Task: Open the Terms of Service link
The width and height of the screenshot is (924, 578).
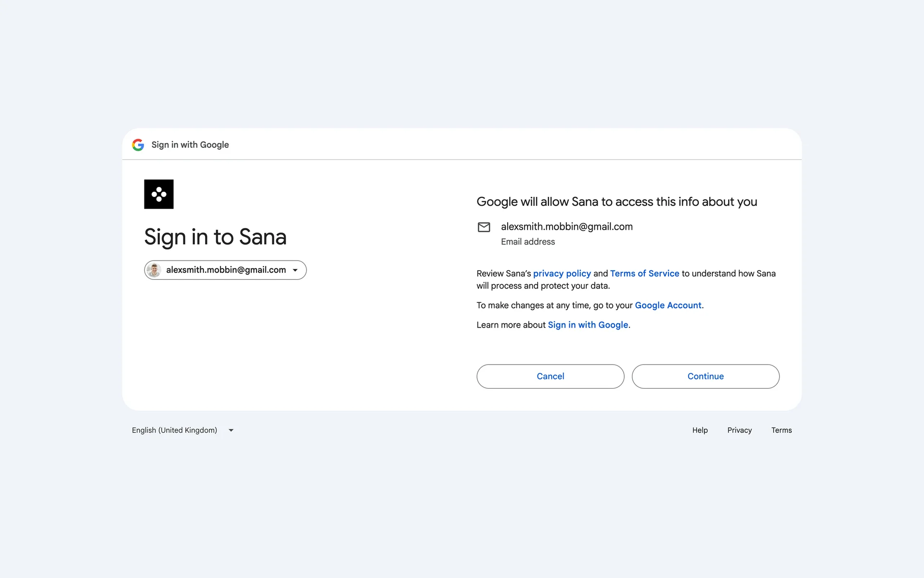Action: 644,274
